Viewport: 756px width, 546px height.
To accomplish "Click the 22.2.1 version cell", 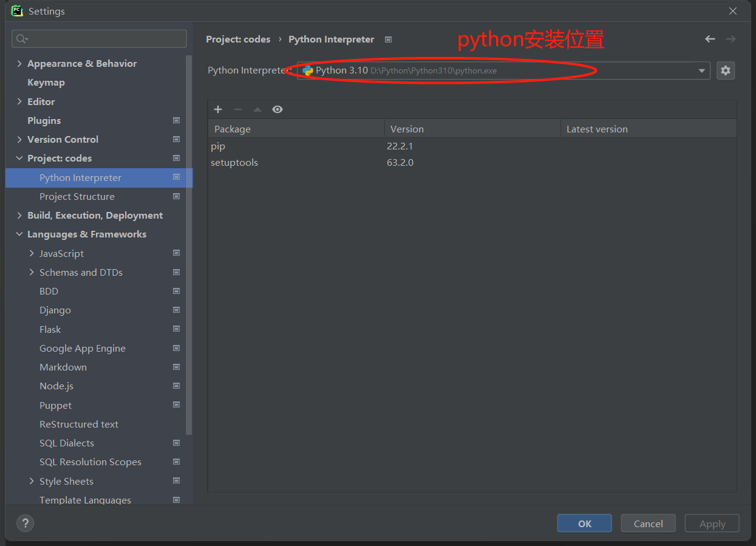I will (400, 146).
